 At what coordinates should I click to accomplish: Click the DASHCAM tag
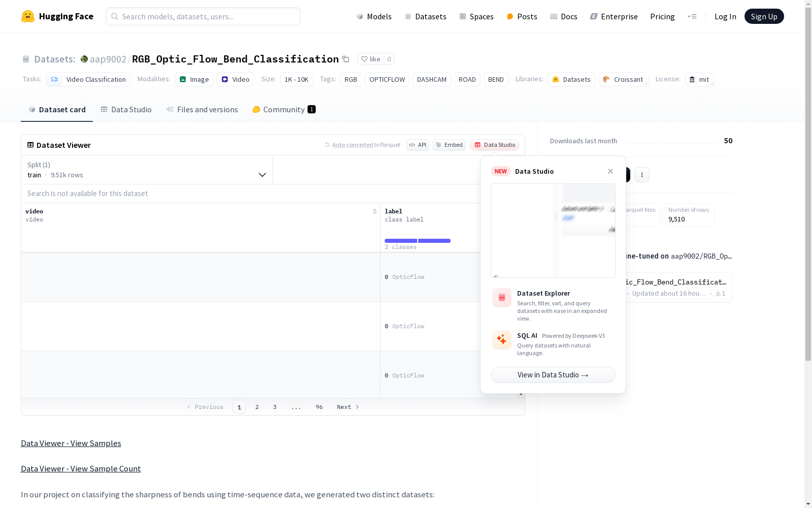(432, 79)
